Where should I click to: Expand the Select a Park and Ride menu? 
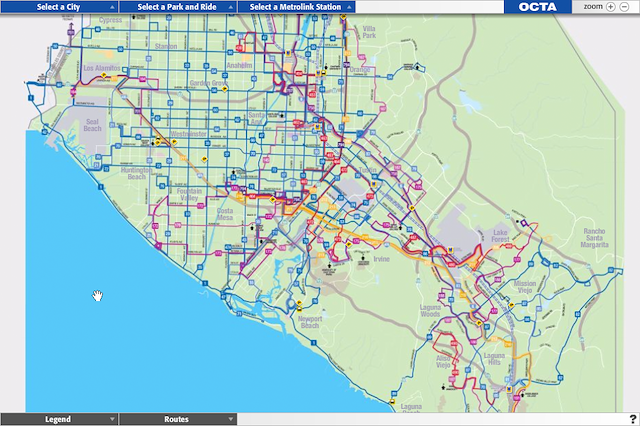[180, 6]
